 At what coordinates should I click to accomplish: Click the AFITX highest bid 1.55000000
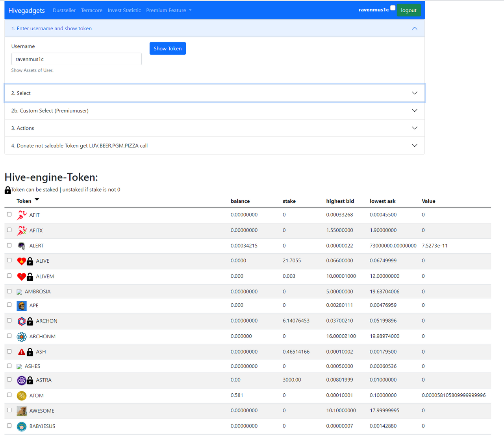(340, 230)
